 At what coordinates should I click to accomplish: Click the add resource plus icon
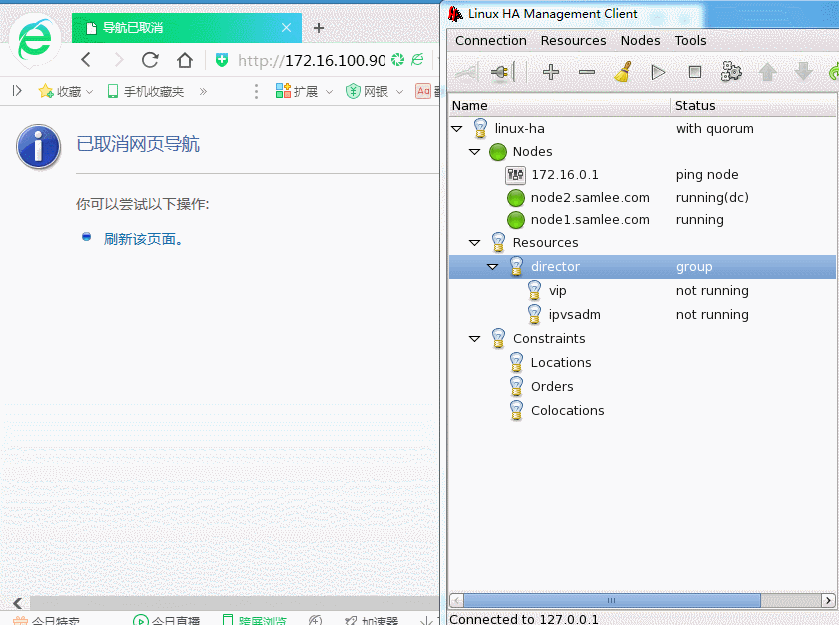(x=551, y=72)
